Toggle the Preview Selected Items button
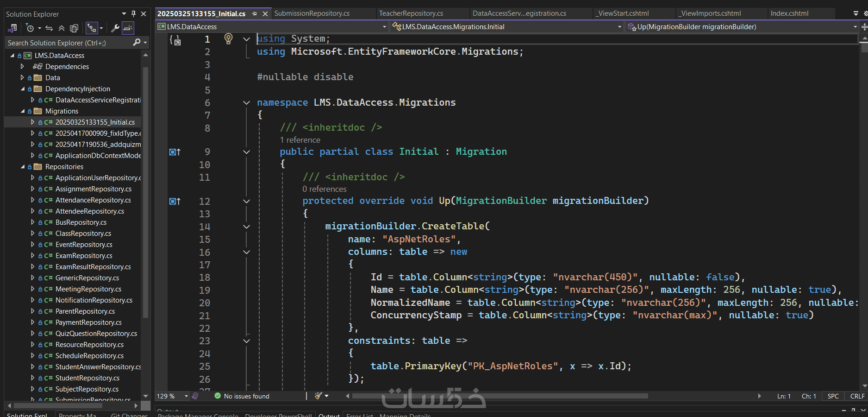 (x=128, y=28)
